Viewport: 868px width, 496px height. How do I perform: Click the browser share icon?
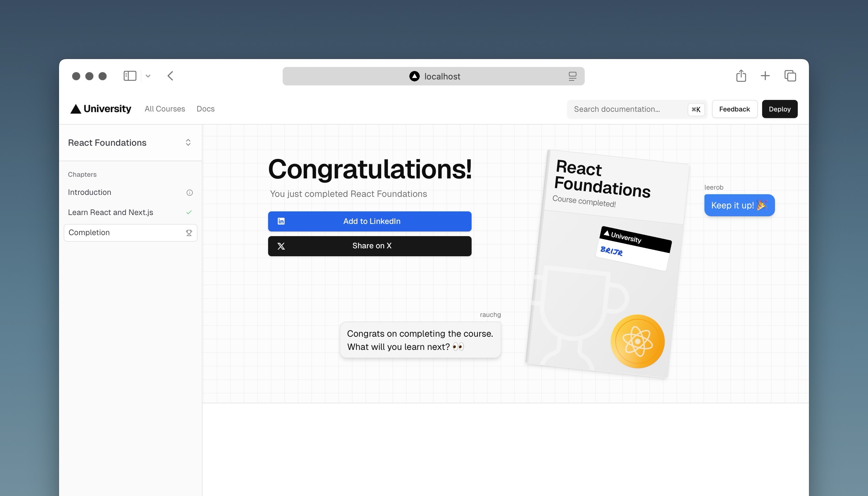coord(741,76)
